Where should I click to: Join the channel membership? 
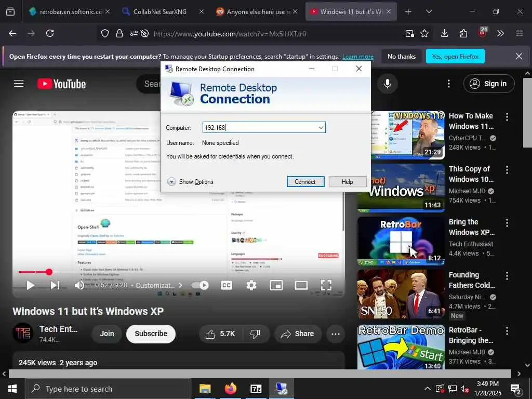click(107, 334)
